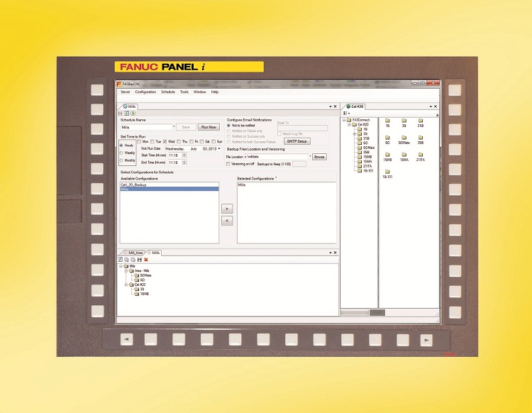Open the Help menu
532x413 pixels.
[x=215, y=92]
